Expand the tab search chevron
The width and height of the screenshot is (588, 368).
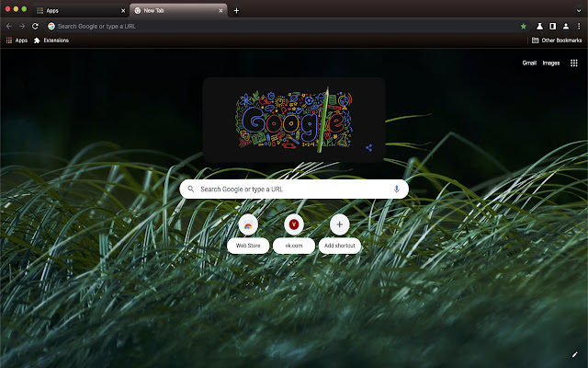click(579, 10)
